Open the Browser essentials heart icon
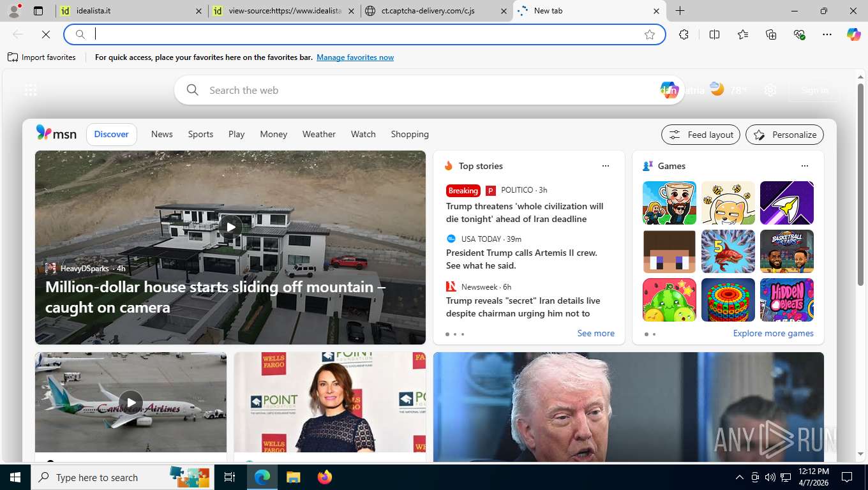 click(x=799, y=34)
